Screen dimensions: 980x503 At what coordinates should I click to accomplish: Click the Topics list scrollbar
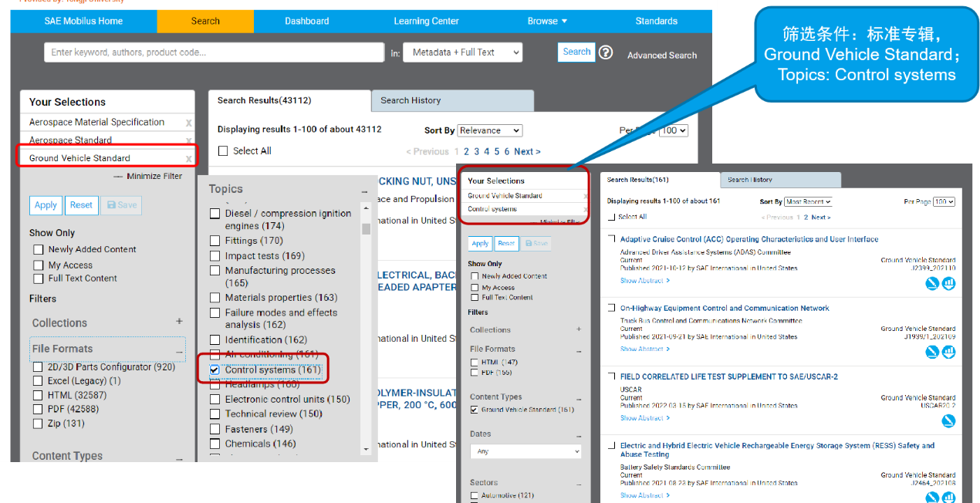coord(366,229)
